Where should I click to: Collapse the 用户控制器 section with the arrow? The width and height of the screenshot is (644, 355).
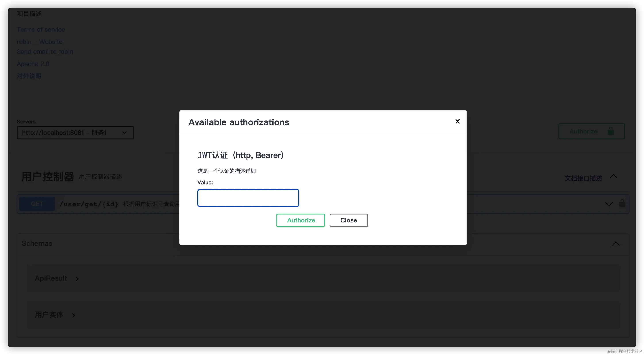click(x=613, y=177)
